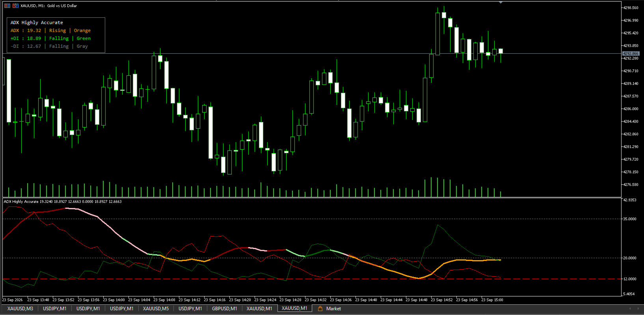The height and width of the screenshot is (315, 644).
Task: Switch to the XAUUSD,M5 chart tab
Action: (156, 309)
